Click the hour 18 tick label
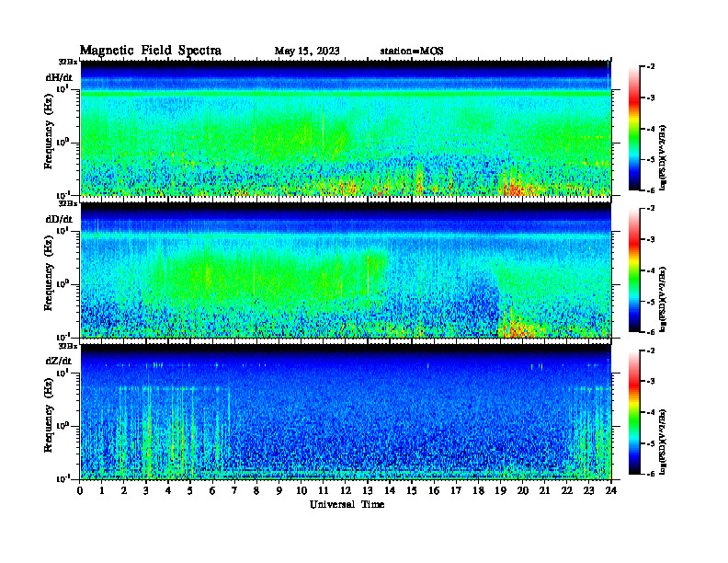728x563 pixels. click(478, 491)
